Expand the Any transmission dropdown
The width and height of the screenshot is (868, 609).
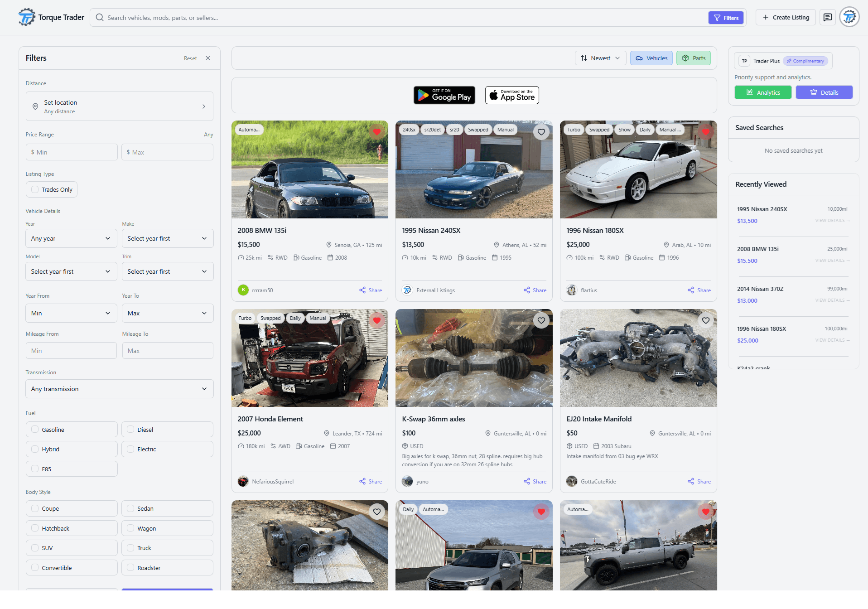119,389
